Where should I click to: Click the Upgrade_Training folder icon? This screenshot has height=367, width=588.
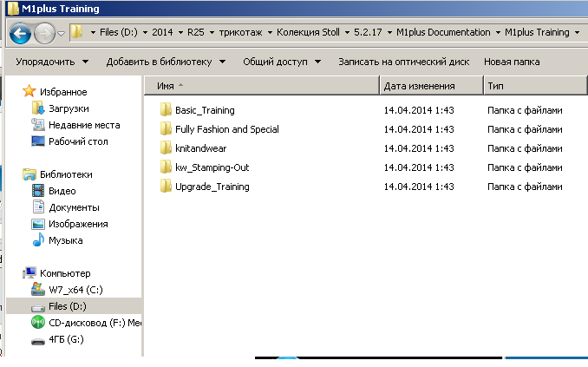166,187
